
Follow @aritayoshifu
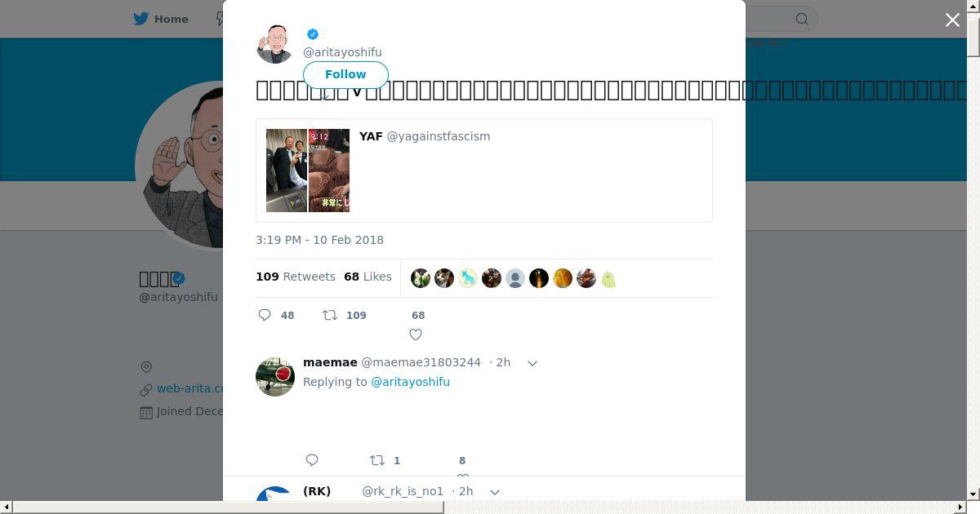point(345,74)
